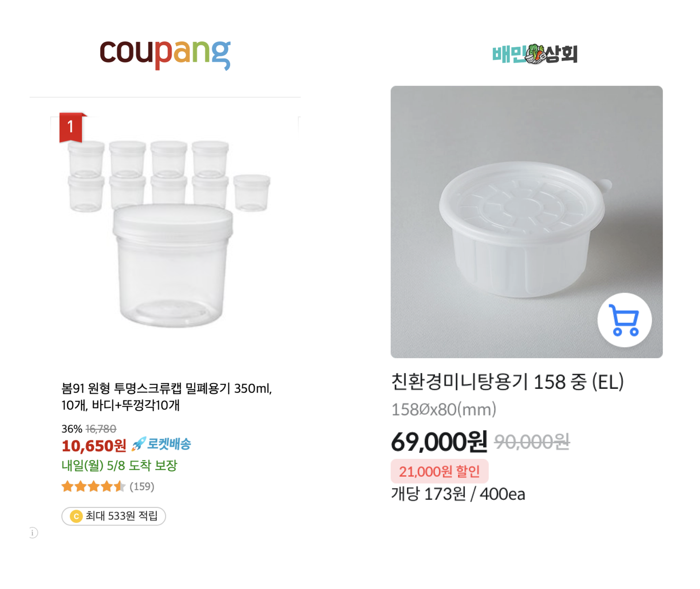Open the 봄91 원형 투명스크류캡 밀폐용기 product title
Screen dimensions: 700x589
point(166,396)
